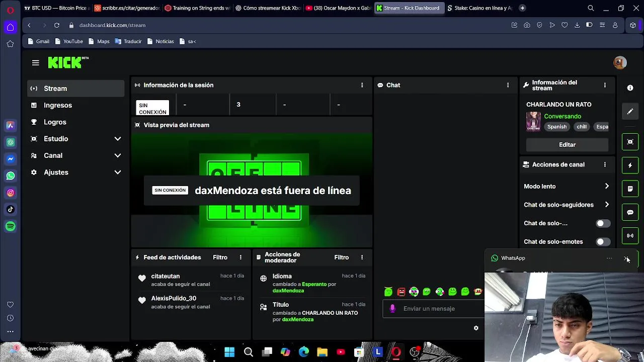
Task: Toggle the Chat de solo-... switch
Action: click(603, 223)
